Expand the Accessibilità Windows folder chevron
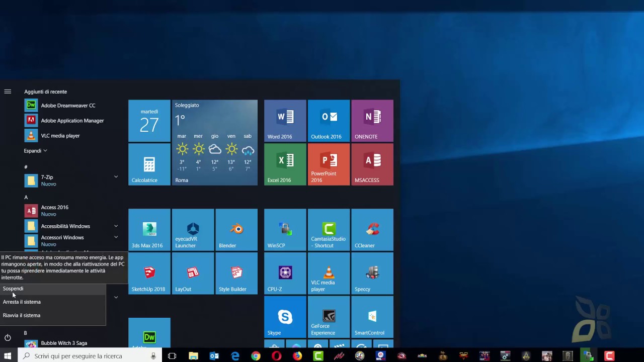 (x=116, y=226)
